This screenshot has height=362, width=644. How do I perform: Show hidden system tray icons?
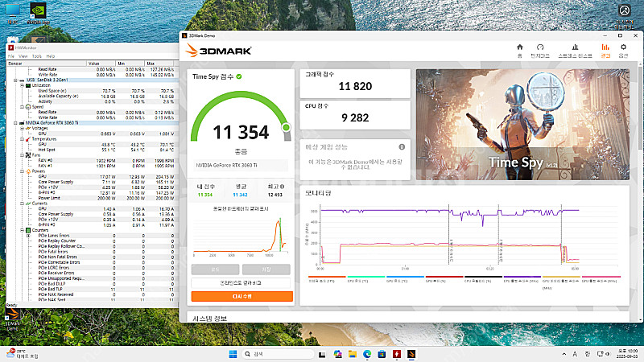(564, 354)
